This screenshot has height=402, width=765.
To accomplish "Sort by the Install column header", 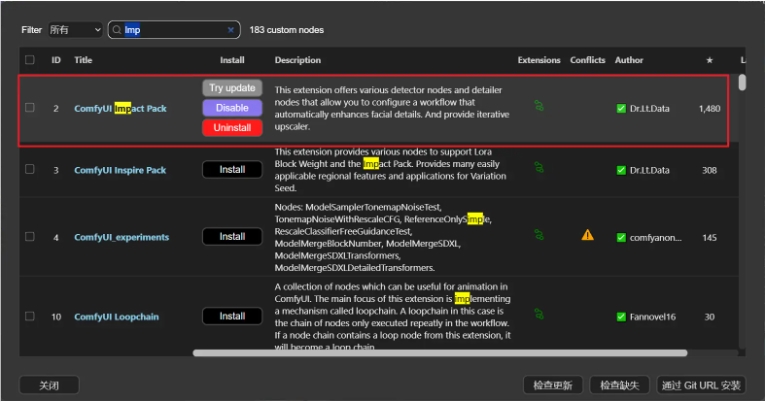I will (x=232, y=60).
